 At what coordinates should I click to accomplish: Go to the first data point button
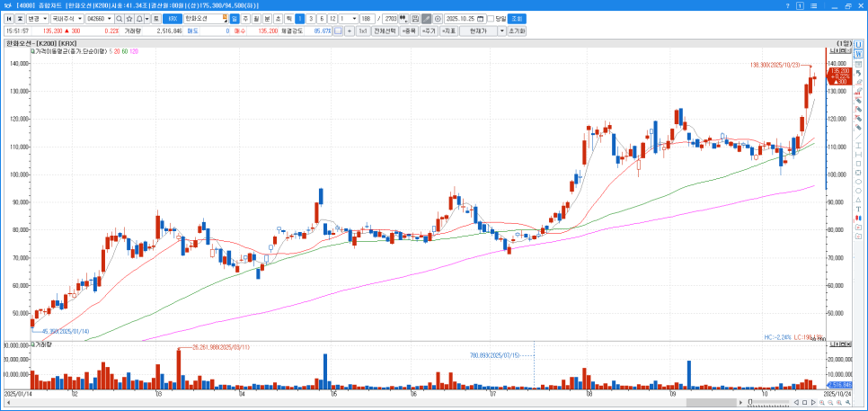pyautogui.click(x=9, y=18)
